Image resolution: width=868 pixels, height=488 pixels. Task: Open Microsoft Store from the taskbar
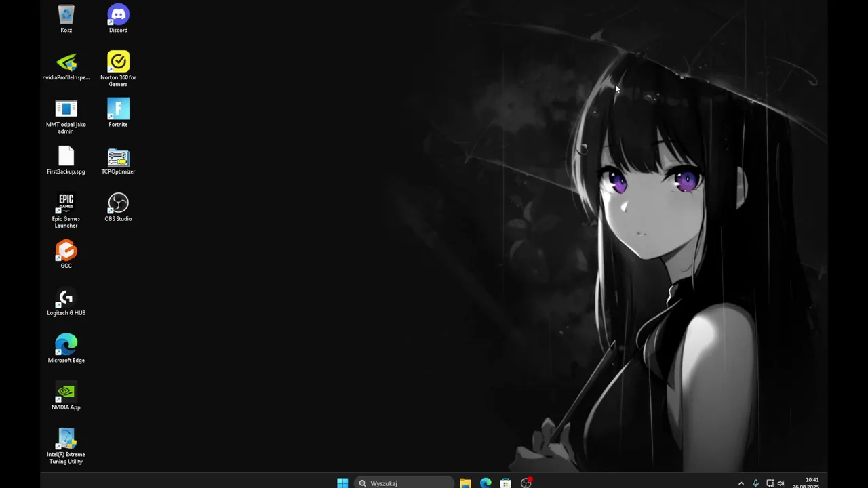pos(505,483)
